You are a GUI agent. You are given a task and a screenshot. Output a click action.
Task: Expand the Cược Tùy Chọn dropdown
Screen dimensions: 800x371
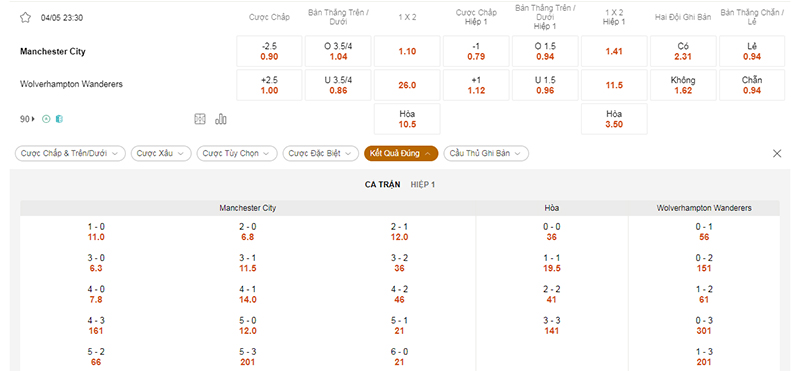pos(237,153)
